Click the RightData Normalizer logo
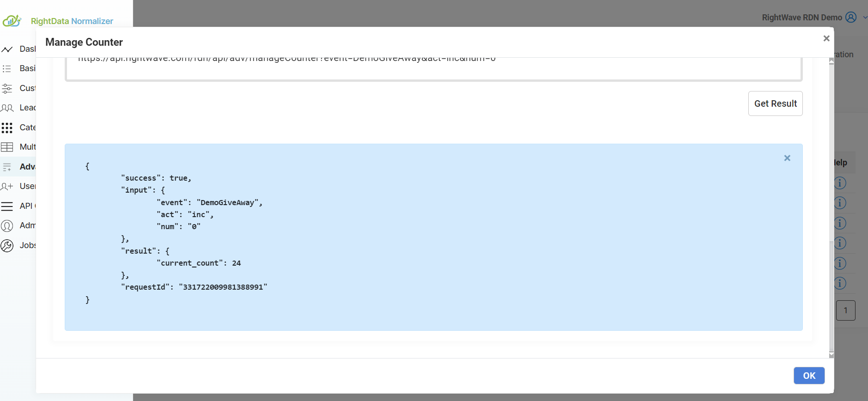The height and width of the screenshot is (401, 868). point(12,21)
